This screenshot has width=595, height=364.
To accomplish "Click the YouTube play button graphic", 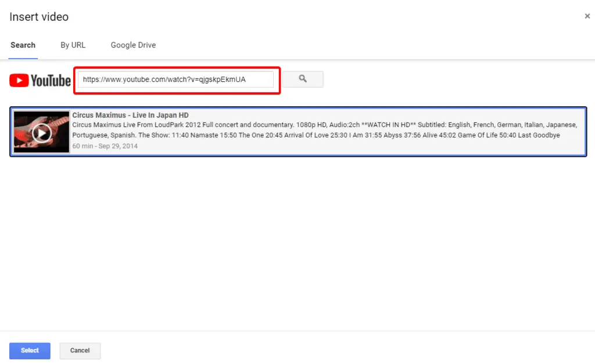I will [x=42, y=132].
